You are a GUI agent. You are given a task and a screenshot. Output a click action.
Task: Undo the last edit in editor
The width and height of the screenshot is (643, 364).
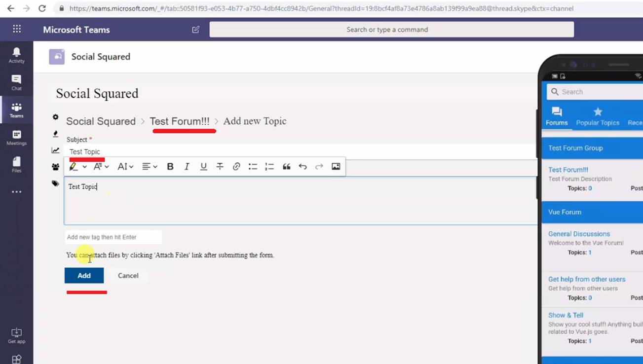pos(303,167)
